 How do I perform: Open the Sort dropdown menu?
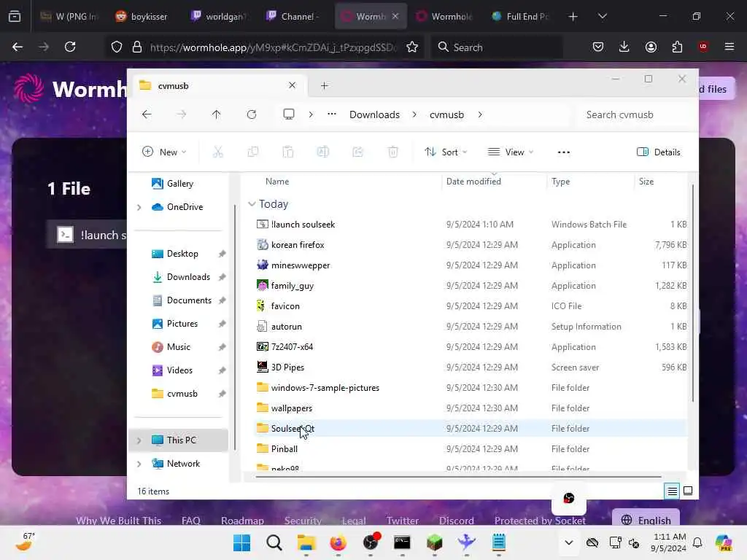(446, 152)
